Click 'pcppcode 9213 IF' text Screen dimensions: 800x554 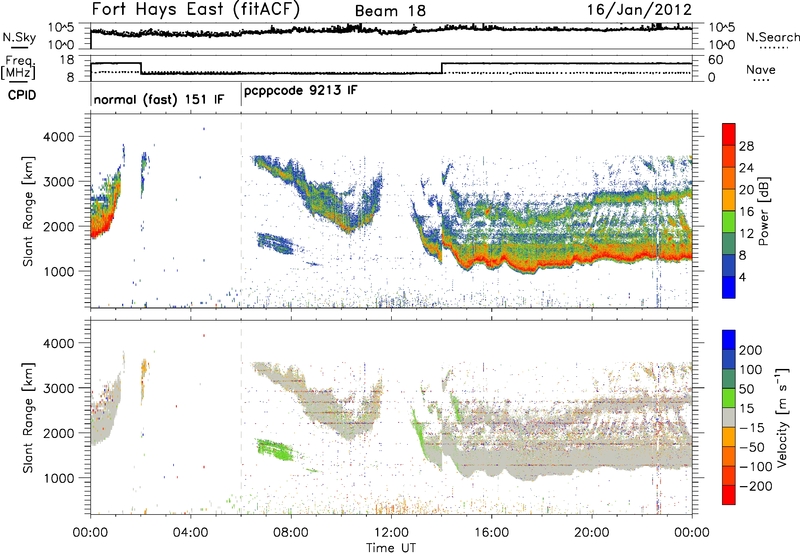pos(301,91)
